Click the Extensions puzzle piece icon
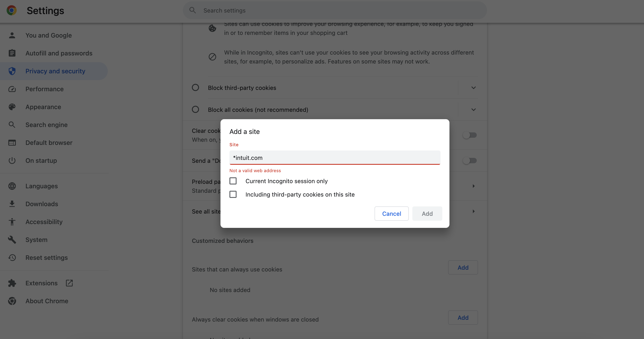This screenshot has height=339, width=644. point(12,283)
